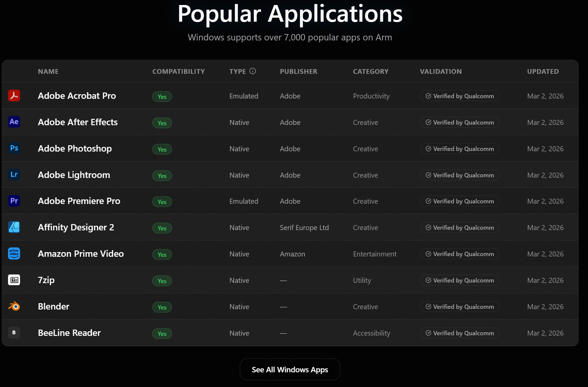Click the BeeLine Reader app icon
The height and width of the screenshot is (387, 588).
[14, 333]
